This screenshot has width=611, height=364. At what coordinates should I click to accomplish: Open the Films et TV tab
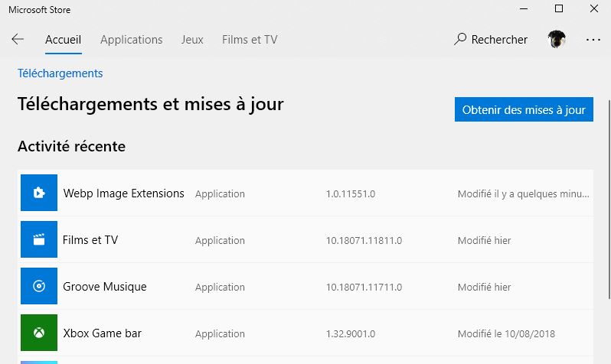tap(250, 40)
